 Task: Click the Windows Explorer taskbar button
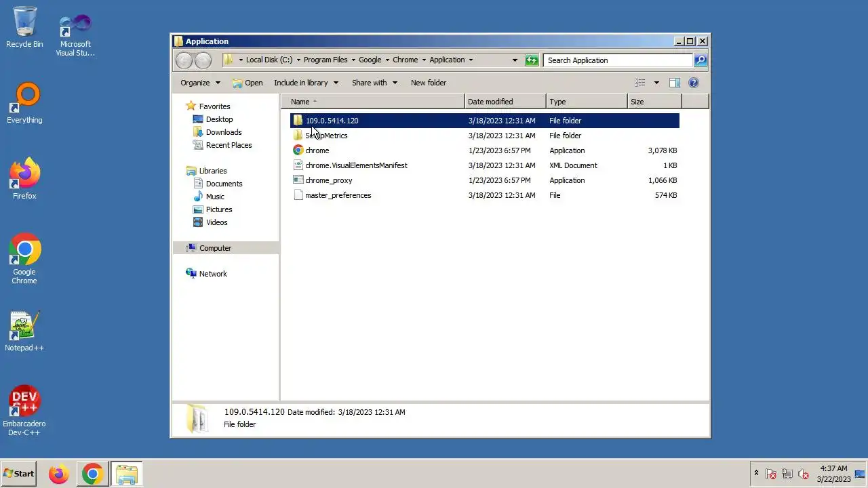(127, 474)
